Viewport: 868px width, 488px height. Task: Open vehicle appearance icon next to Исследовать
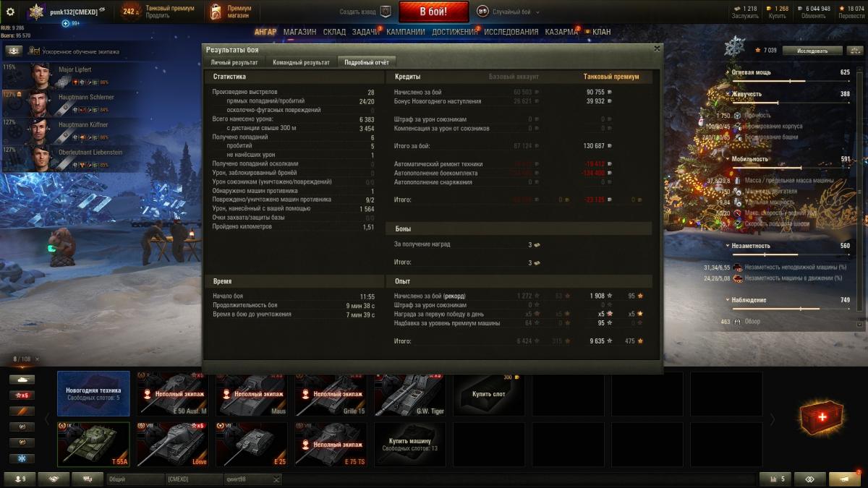[854, 51]
